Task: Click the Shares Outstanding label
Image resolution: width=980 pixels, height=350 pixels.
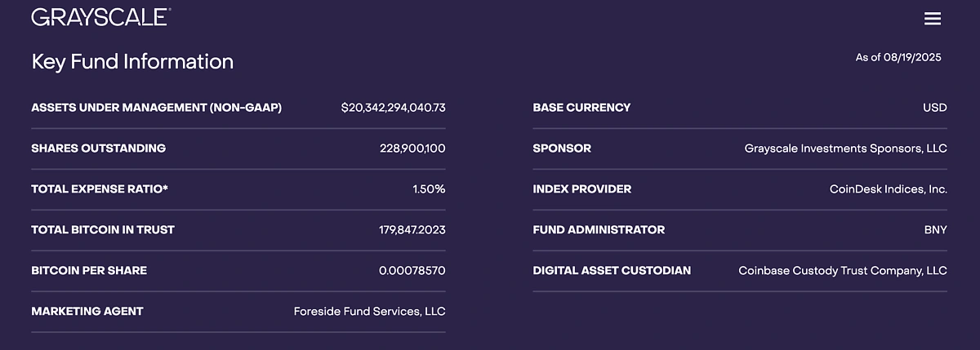Action: click(x=98, y=148)
